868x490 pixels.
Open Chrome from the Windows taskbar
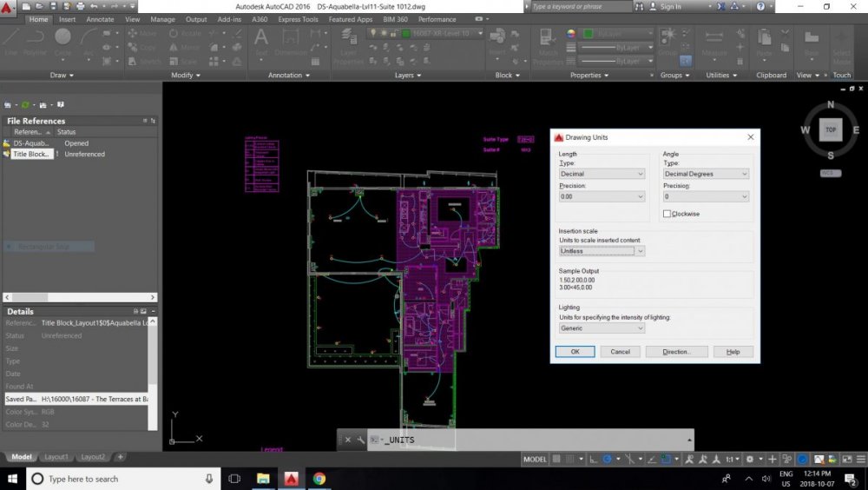tap(319, 478)
